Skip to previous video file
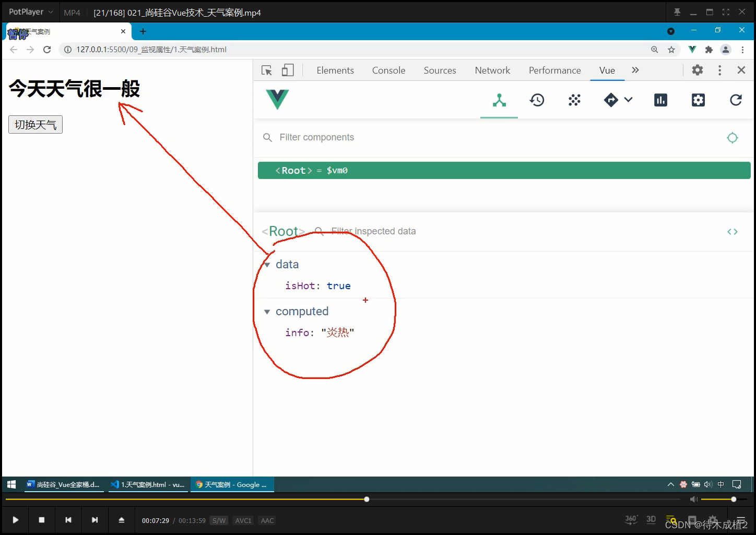This screenshot has width=756, height=535. click(x=68, y=520)
